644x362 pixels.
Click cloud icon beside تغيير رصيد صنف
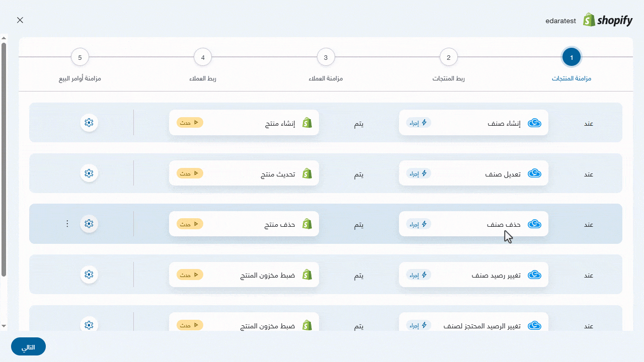coord(534,275)
